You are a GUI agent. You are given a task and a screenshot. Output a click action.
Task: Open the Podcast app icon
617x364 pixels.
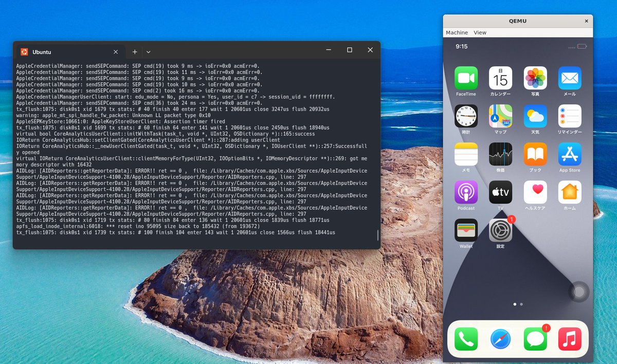tap(466, 192)
